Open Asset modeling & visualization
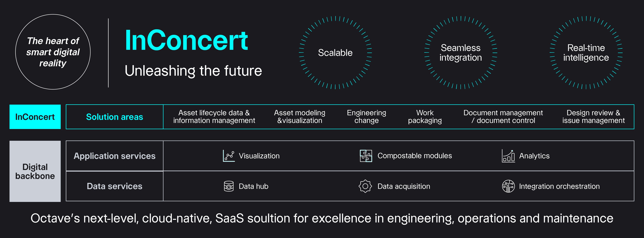Viewport: 644px width, 238px height. [x=300, y=117]
